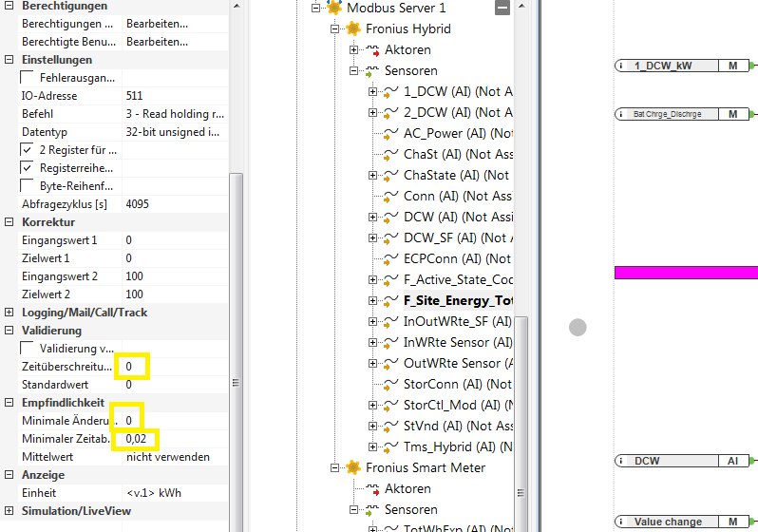Collapse the Validierung section
This screenshot has width=758, height=532.
tap(9, 331)
